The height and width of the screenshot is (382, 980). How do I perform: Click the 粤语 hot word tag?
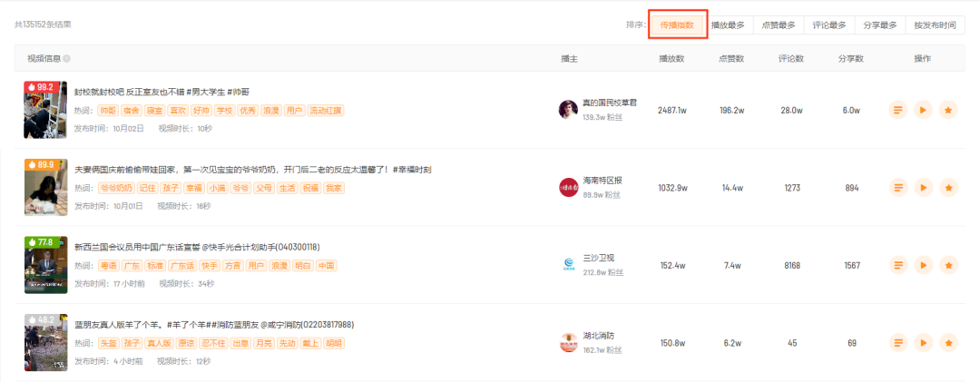pyautogui.click(x=107, y=266)
